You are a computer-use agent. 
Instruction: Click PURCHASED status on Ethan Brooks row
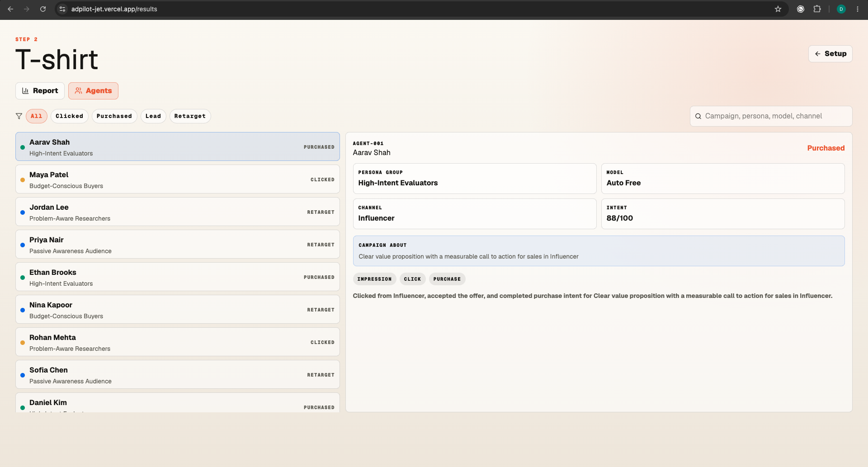pyautogui.click(x=319, y=277)
